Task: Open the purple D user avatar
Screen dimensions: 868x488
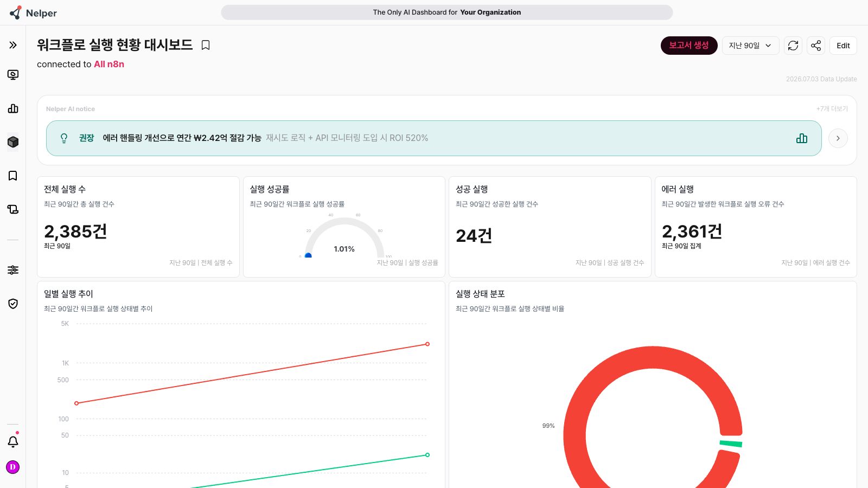Action: click(x=12, y=467)
